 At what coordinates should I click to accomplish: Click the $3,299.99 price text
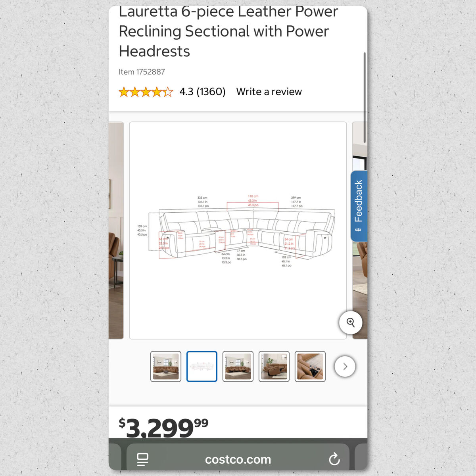163,428
